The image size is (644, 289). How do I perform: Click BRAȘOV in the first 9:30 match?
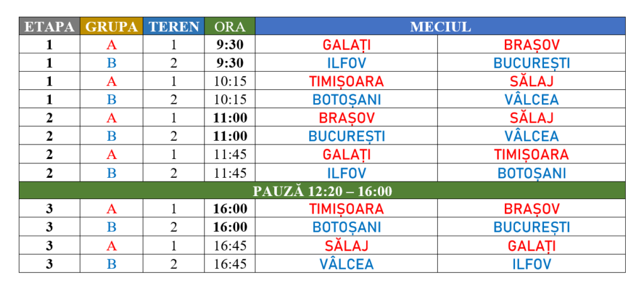532,45
